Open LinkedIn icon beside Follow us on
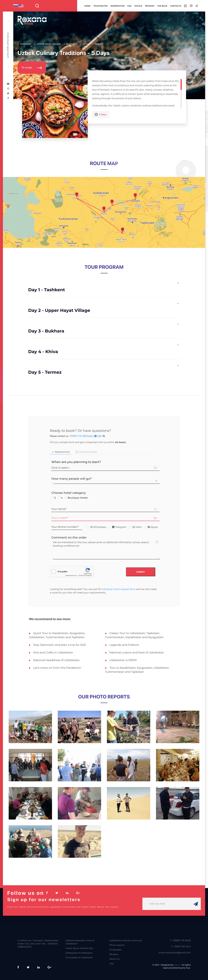The image size is (208, 980). [67, 892]
